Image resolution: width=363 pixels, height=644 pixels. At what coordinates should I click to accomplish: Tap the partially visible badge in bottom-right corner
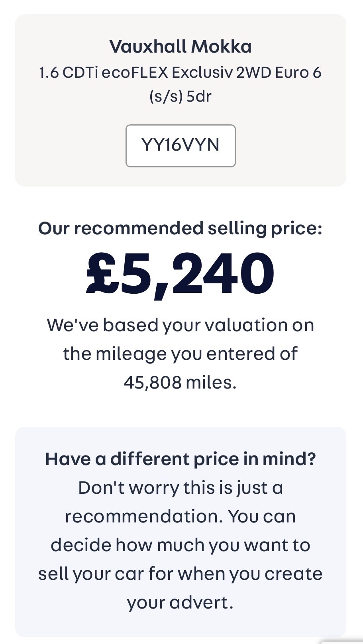[343, 641]
